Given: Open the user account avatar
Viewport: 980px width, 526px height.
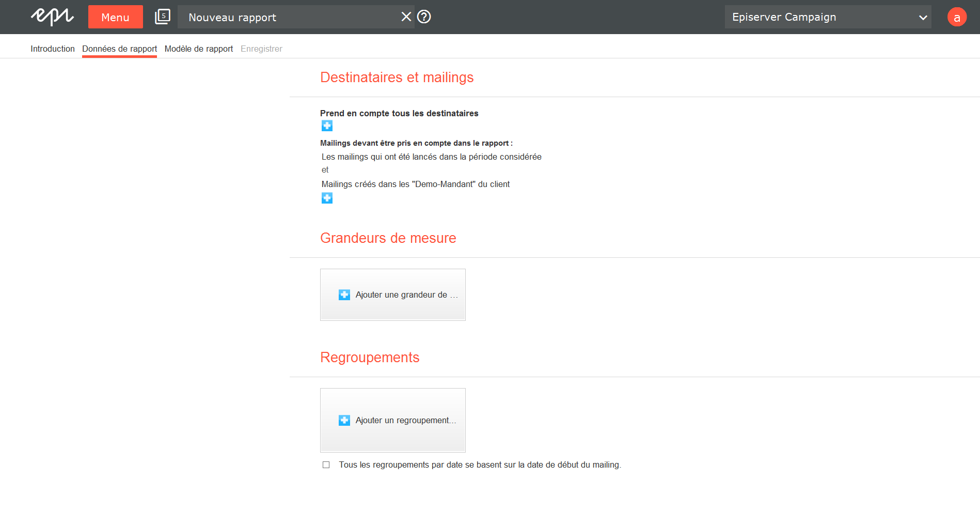Looking at the screenshot, I should click(x=957, y=17).
